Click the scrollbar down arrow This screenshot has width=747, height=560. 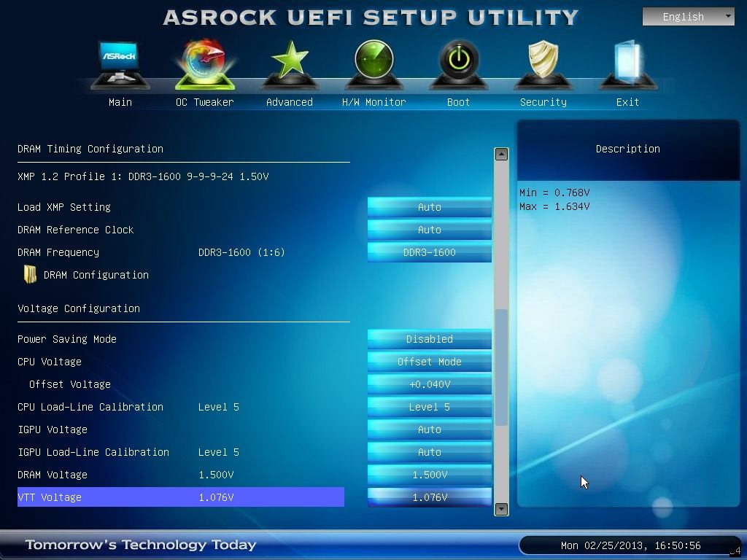(501, 509)
